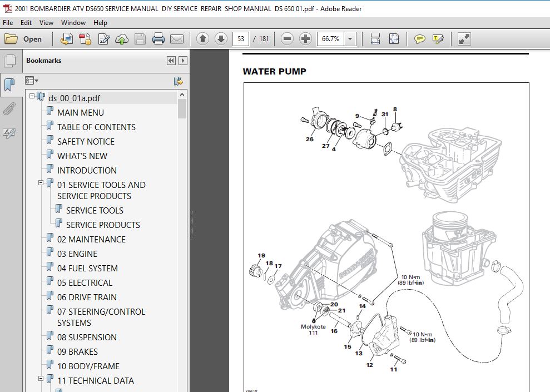
Task: Open the WHAT'S NEW bookmark
Action: tap(82, 156)
